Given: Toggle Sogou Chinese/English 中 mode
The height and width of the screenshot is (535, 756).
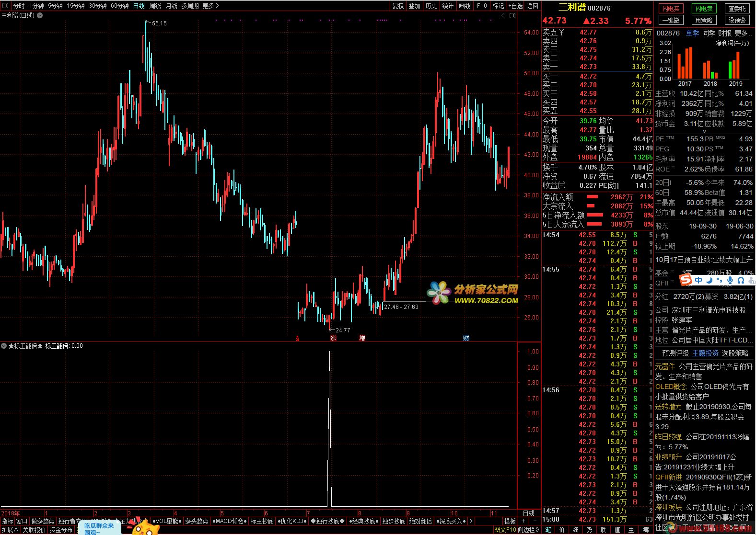Looking at the screenshot, I should [x=698, y=280].
